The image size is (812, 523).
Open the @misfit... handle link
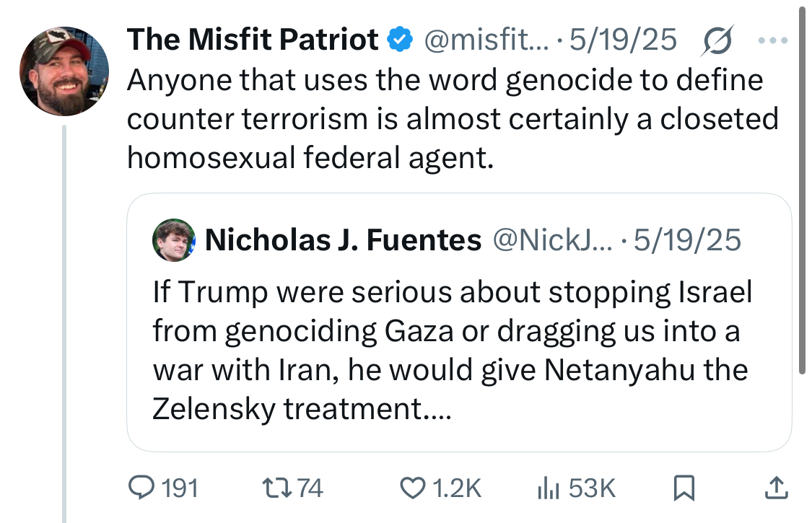click(486, 40)
